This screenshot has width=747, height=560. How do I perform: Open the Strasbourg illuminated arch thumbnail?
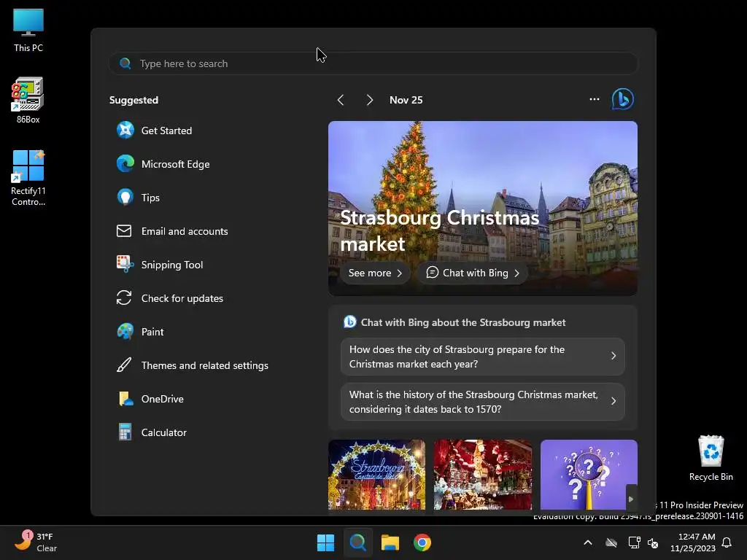coord(376,475)
